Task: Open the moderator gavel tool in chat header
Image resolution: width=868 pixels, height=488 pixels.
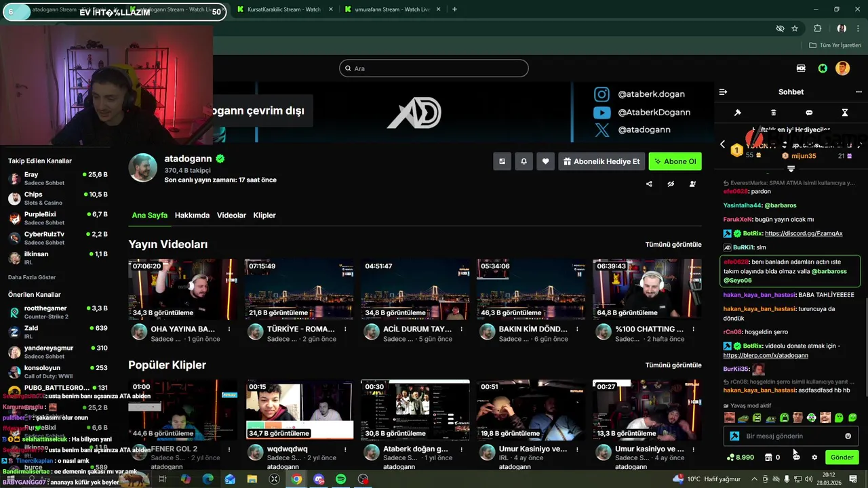Action: click(x=738, y=113)
